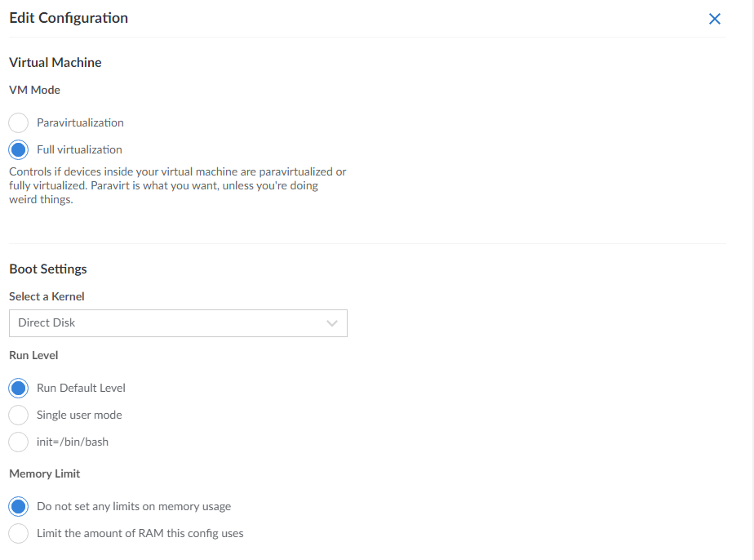Choose the Full virtualization radio button
Screen dimensions: 754x560
pyautogui.click(x=19, y=150)
